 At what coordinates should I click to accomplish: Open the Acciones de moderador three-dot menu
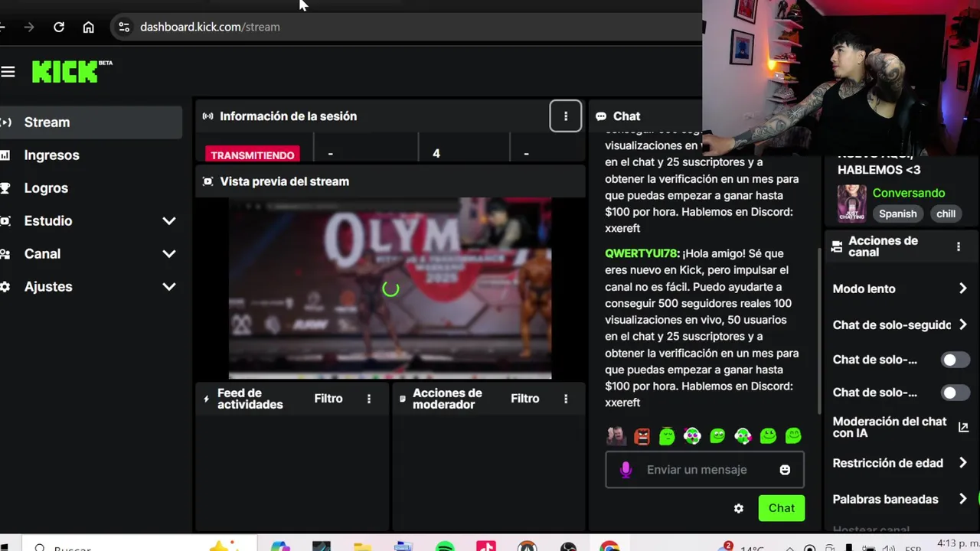click(x=566, y=399)
